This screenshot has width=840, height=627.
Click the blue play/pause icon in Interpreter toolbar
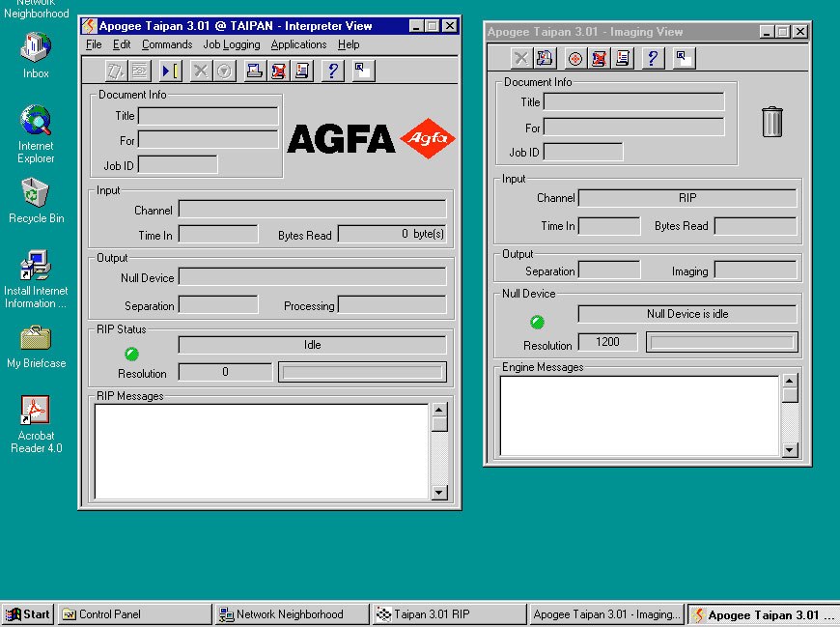coord(170,71)
